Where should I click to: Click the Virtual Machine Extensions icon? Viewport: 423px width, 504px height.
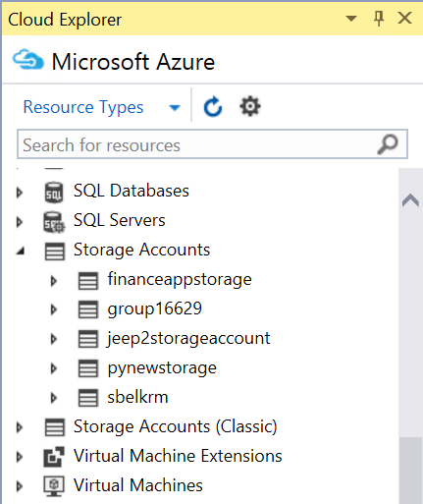[54, 457]
